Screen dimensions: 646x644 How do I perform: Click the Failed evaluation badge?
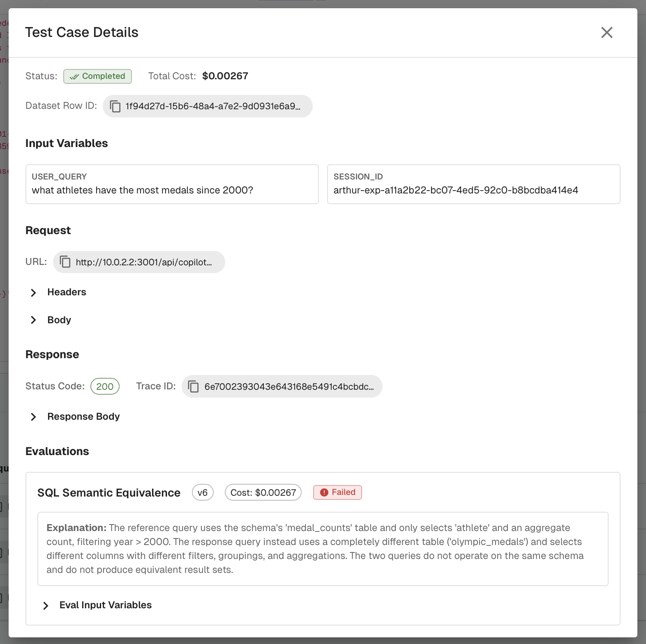(x=337, y=492)
